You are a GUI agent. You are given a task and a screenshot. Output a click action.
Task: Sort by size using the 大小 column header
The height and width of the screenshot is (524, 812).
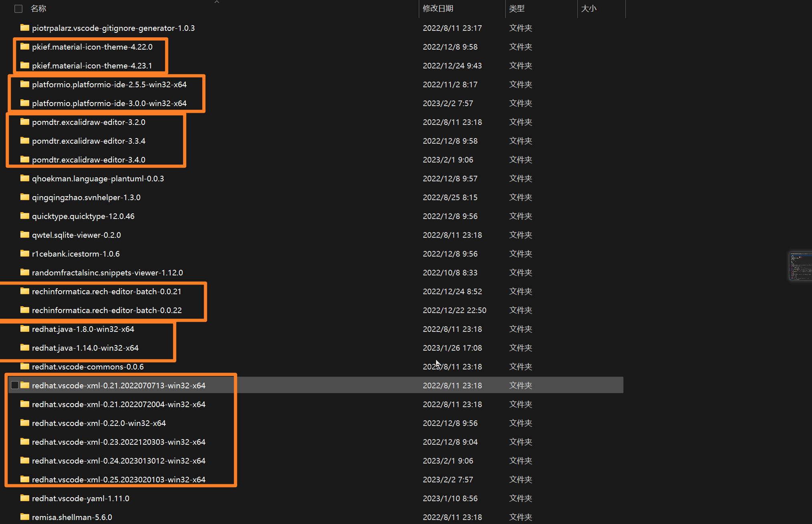pos(589,8)
